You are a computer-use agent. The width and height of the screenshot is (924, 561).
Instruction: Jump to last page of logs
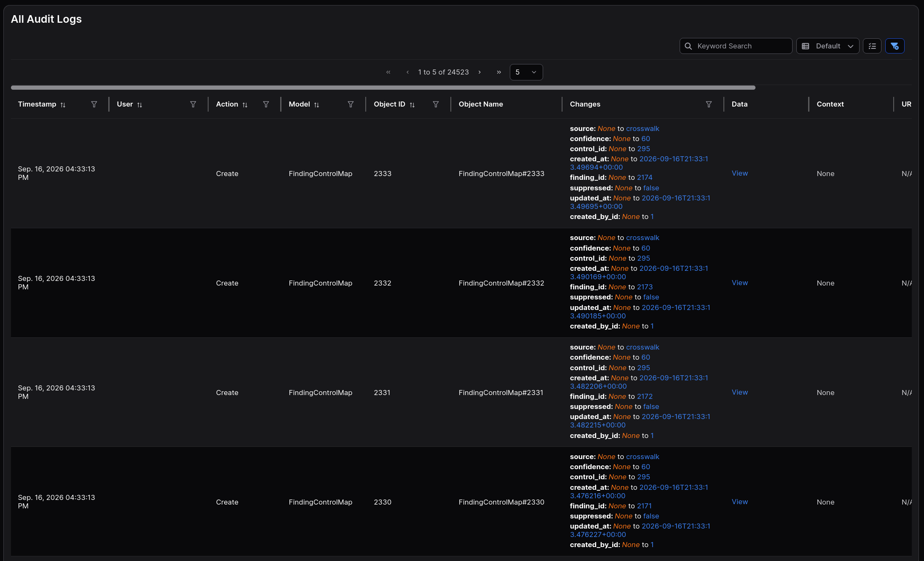tap(499, 72)
